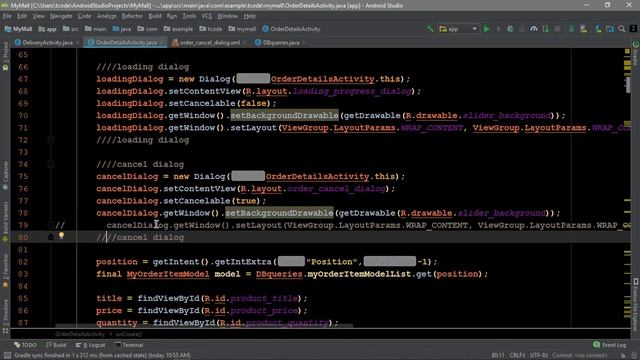
Task: Click OrderDetailsActivity in navigation bar
Action: click(291, 29)
